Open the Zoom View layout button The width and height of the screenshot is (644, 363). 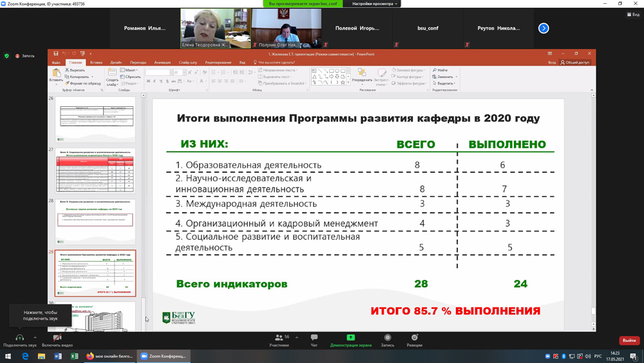(633, 14)
